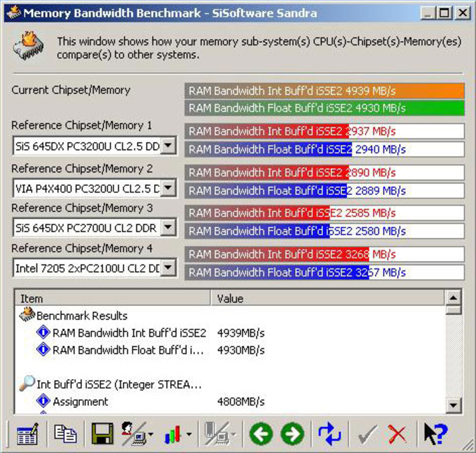
Task: Click the 4808MB/s Assignment value
Action: [x=241, y=402]
